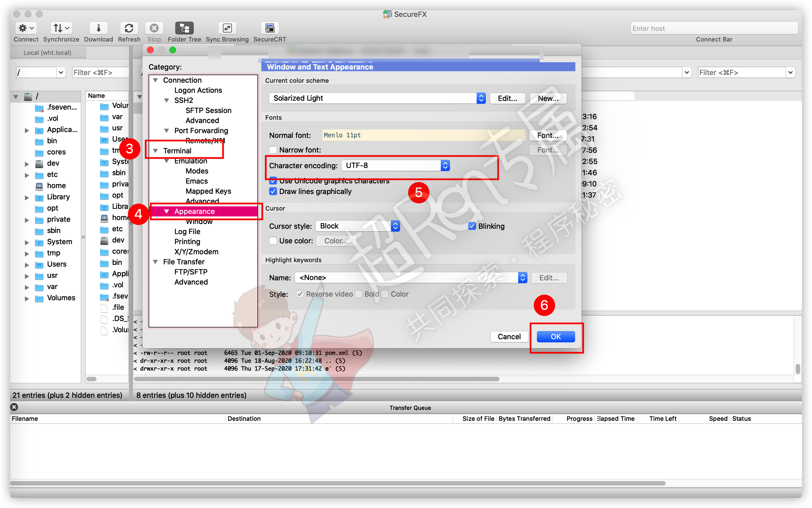Image resolution: width=812 pixels, height=508 pixels.
Task: Select X/Y/Zmodem category item
Action: point(196,252)
